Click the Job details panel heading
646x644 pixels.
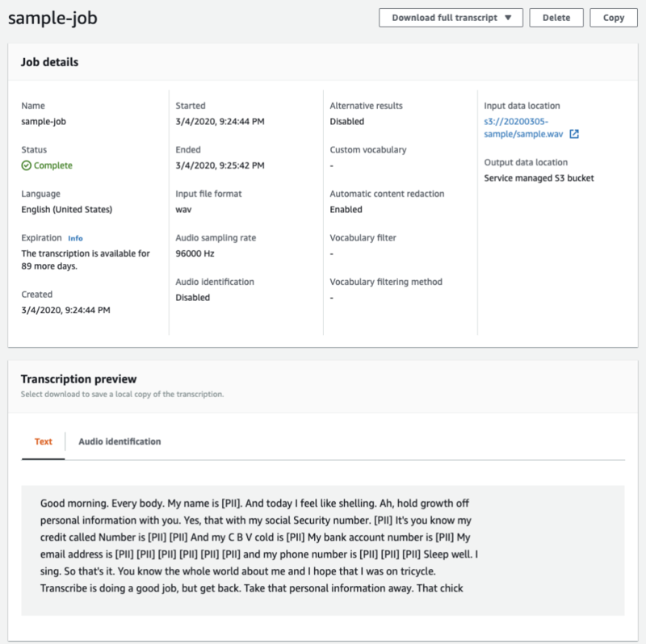[x=49, y=62]
